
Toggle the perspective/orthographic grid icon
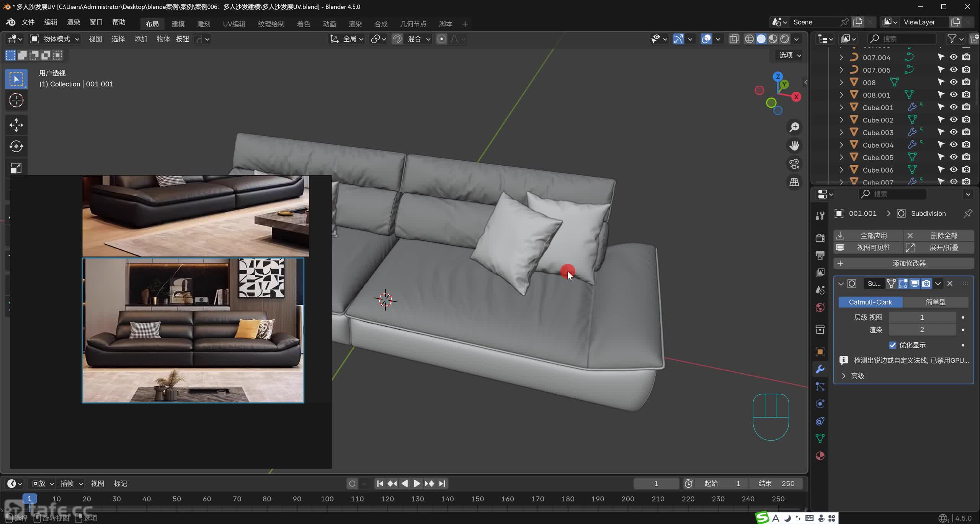pos(794,182)
